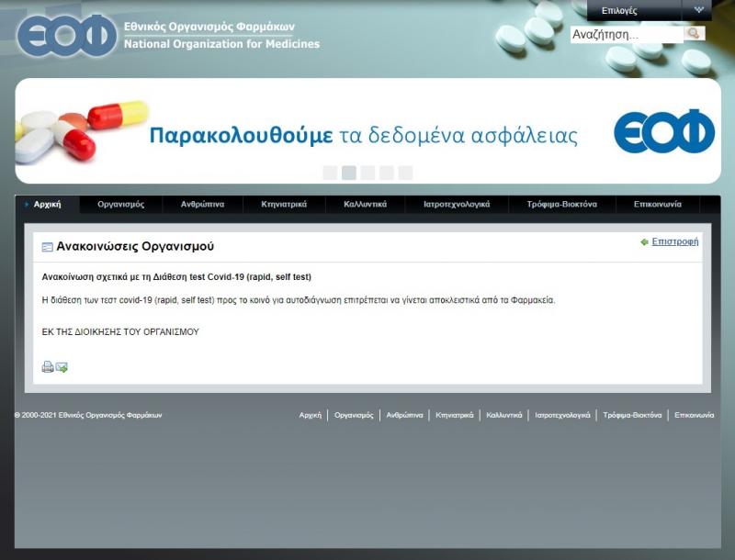This screenshot has width=735, height=560.
Task: Select the fourth banner slide indicator
Action: point(386,173)
